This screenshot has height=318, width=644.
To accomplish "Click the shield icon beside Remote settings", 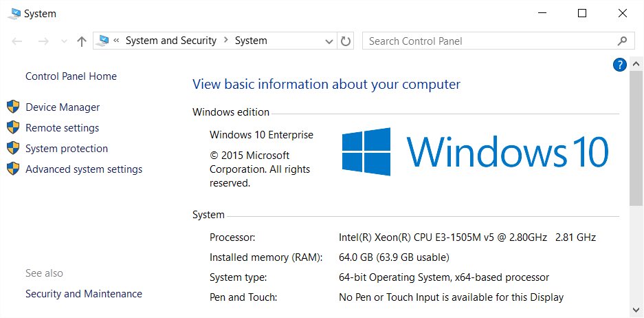I will click(13, 127).
